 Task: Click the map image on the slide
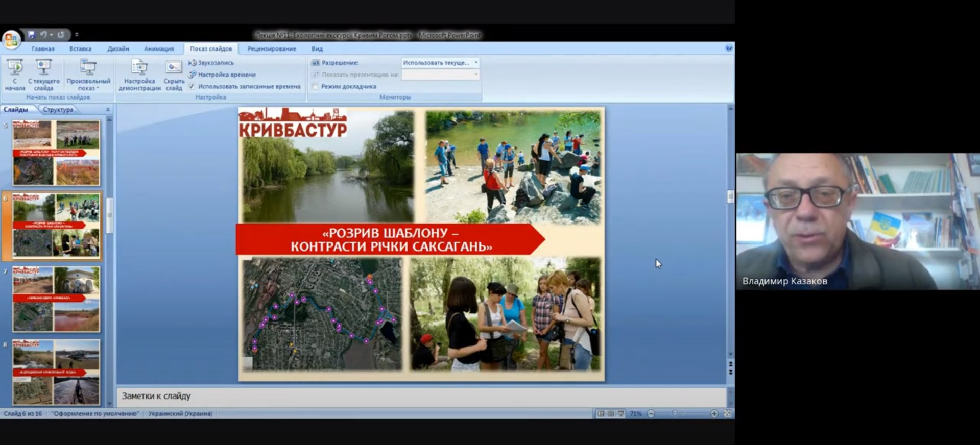click(x=322, y=314)
